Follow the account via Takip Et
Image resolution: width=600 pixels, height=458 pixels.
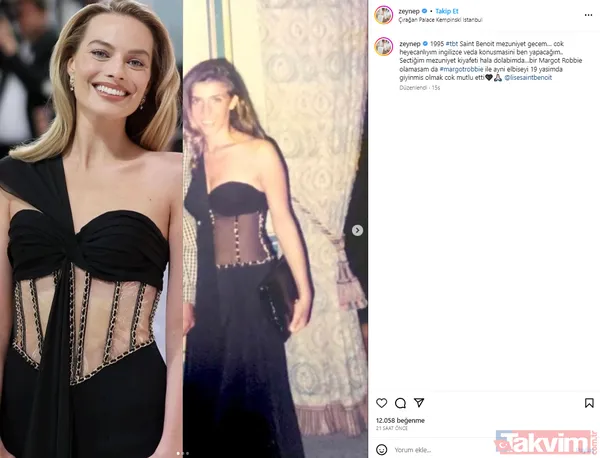447,11
